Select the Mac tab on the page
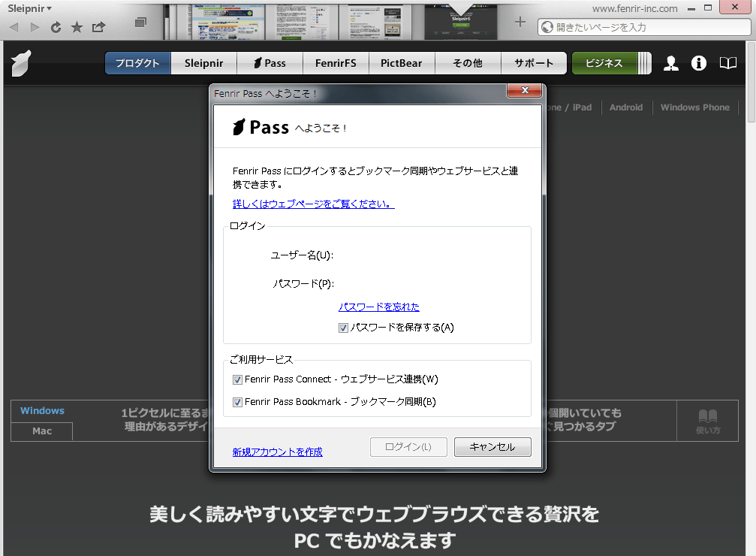Image resolution: width=756 pixels, height=556 pixels. coord(42,431)
